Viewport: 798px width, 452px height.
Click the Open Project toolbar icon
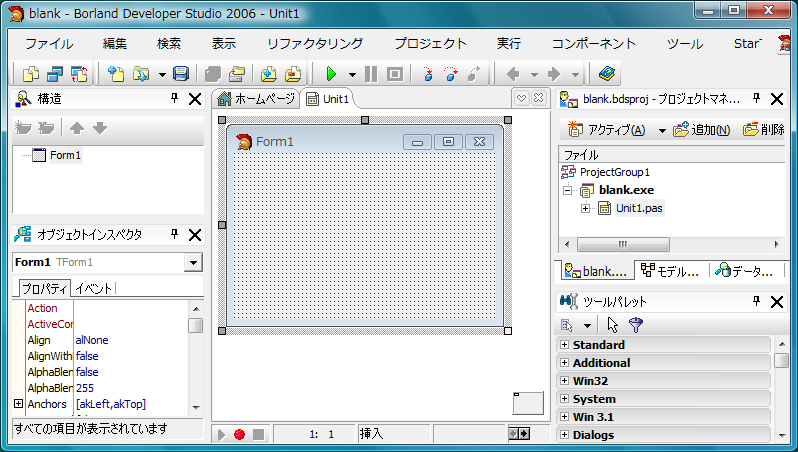(237, 74)
